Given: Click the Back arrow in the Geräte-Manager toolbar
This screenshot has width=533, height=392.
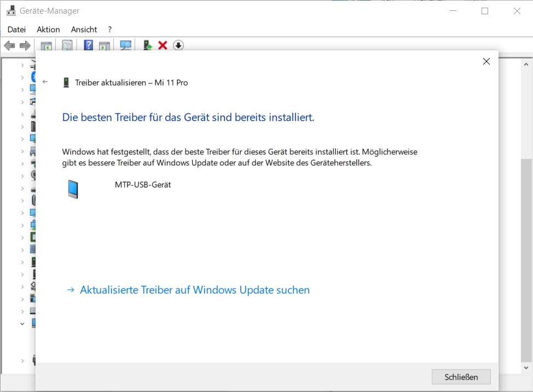Looking at the screenshot, I should [x=9, y=45].
